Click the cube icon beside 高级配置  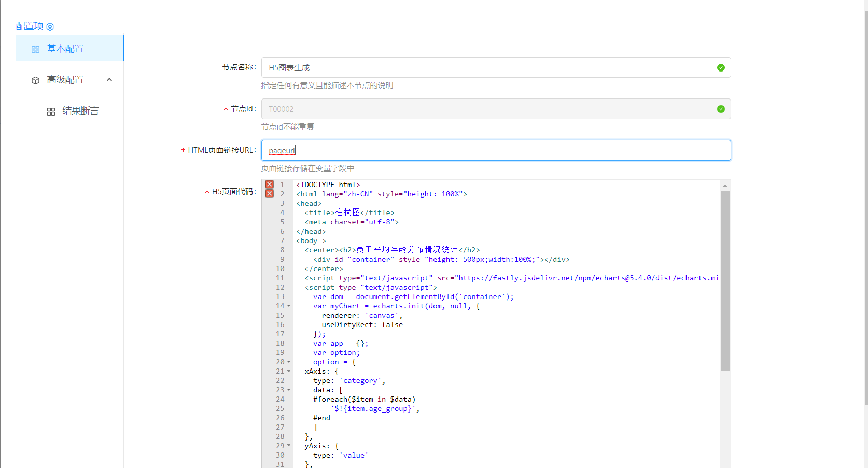(35, 80)
